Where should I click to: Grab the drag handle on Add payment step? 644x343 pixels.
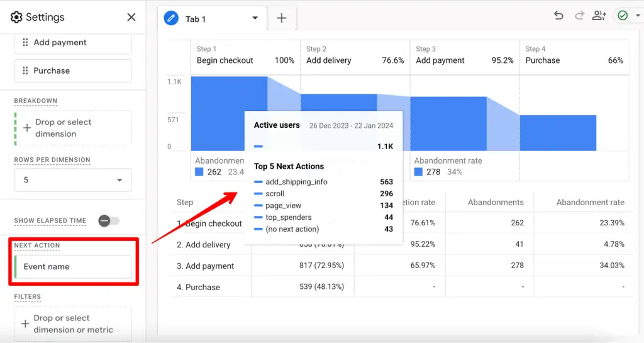click(25, 42)
